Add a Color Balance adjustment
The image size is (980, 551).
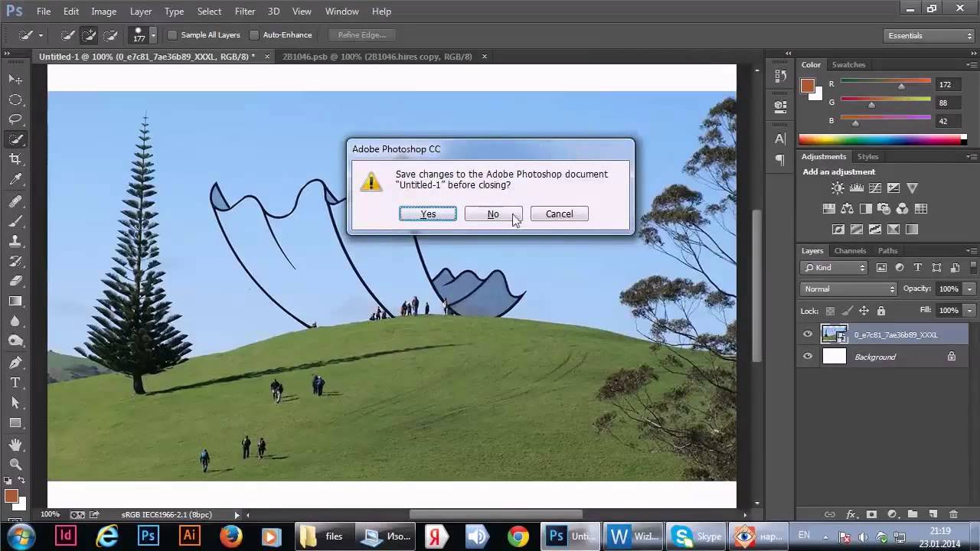tap(847, 209)
